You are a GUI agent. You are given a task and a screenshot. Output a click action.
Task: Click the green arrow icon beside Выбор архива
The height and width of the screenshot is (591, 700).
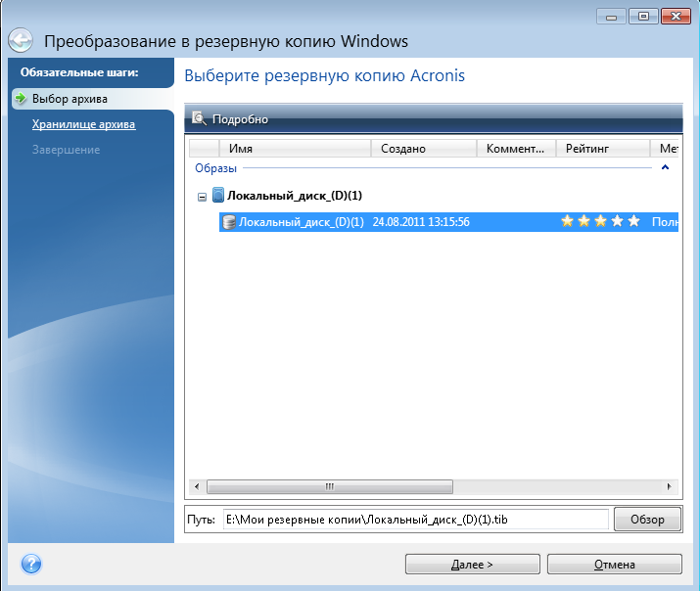(20, 99)
